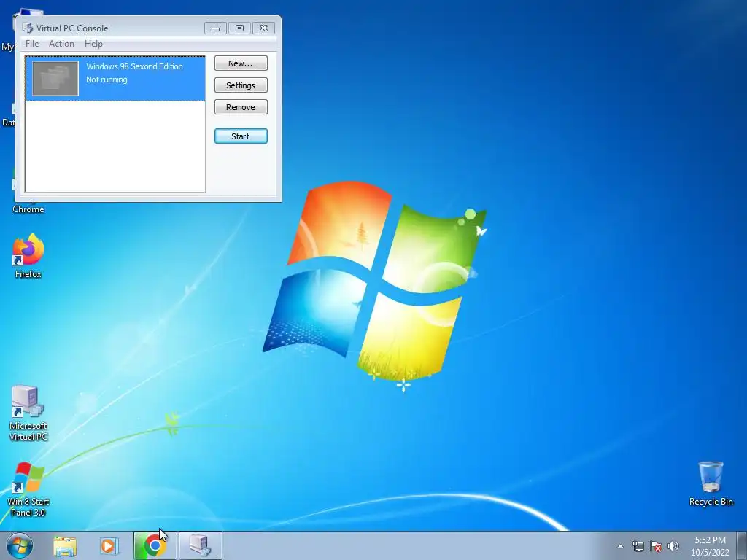747x560 pixels.
Task: Click the Show desktop button strip
Action: (x=742, y=545)
